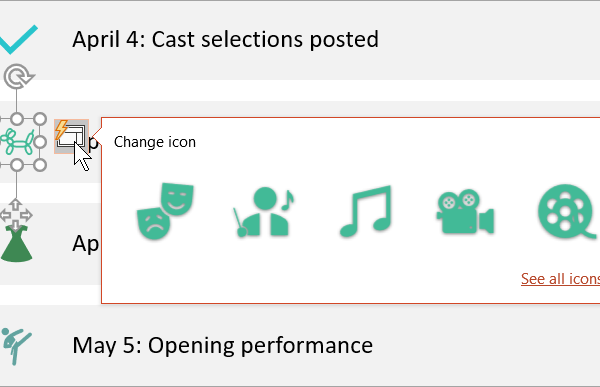Click the teal checkmark icon
The width and height of the screenshot is (600, 387).
pos(18,39)
